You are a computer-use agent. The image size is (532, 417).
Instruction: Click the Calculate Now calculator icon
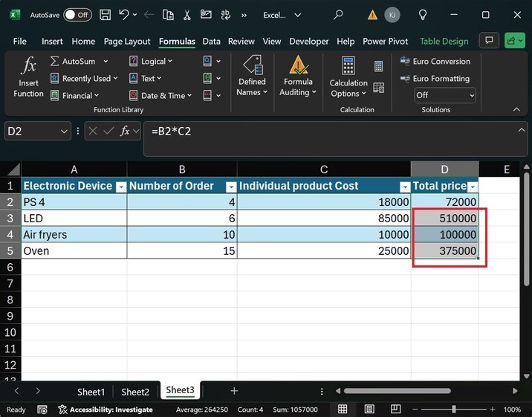tap(379, 67)
